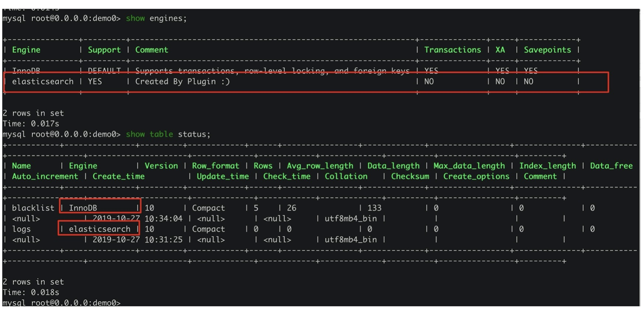Select the "Rows" column header
The height and width of the screenshot is (310, 644).
pos(263,166)
